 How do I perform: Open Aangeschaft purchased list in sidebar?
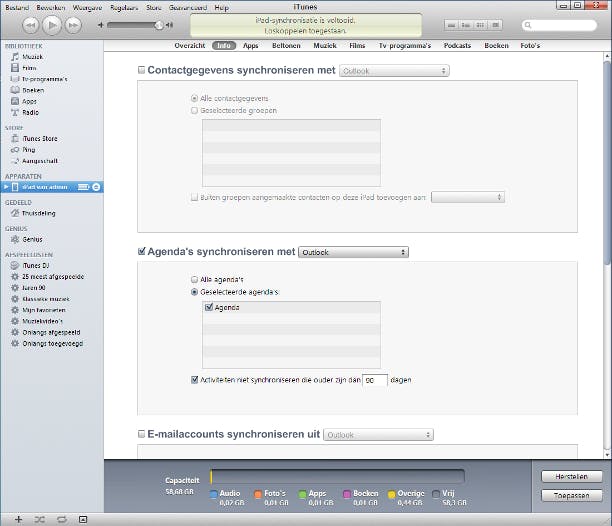[40, 161]
